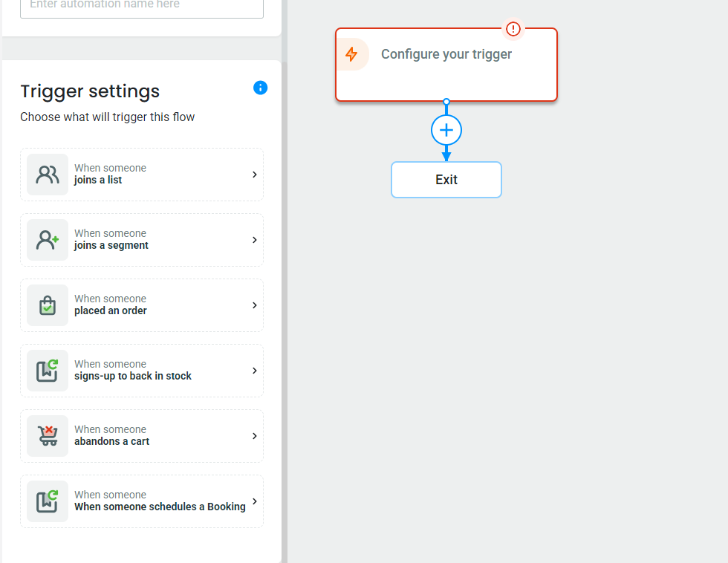Image resolution: width=728 pixels, height=563 pixels.
Task: Click the Exit node in the flow
Action: [x=446, y=180]
